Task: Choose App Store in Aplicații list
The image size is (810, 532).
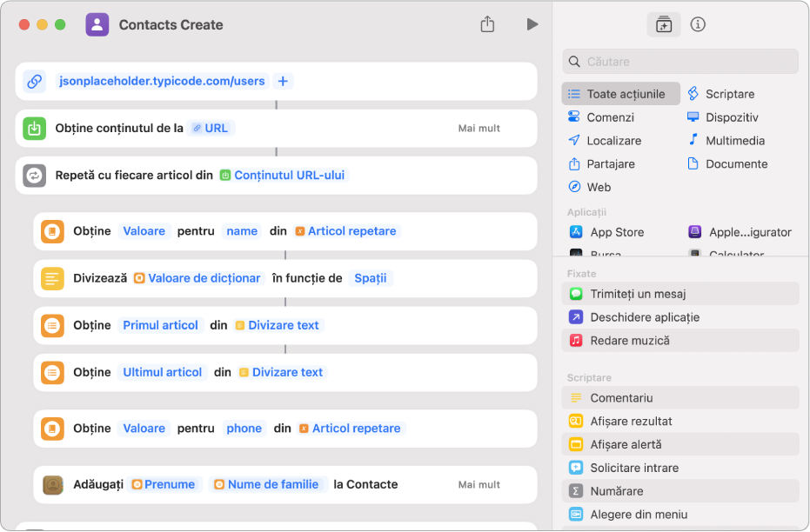Action: pyautogui.click(x=607, y=232)
